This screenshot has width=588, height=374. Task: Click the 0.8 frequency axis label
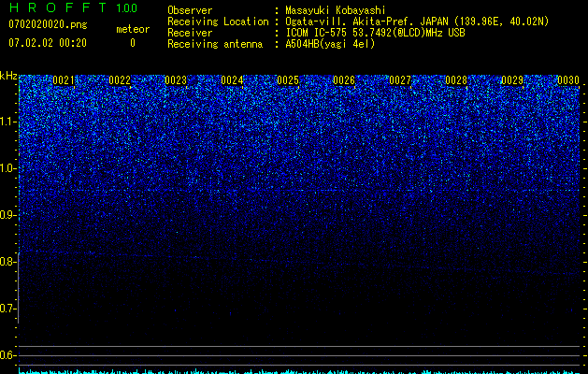coord(7,262)
